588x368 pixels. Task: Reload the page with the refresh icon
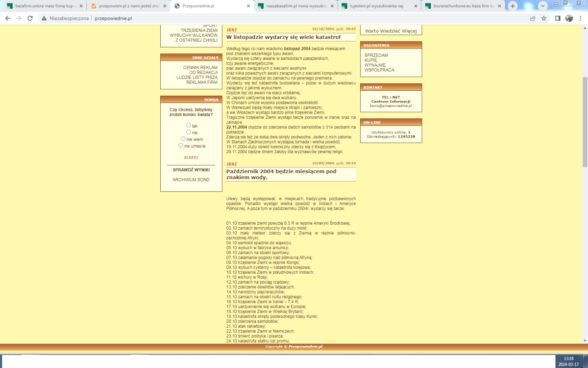click(x=30, y=18)
